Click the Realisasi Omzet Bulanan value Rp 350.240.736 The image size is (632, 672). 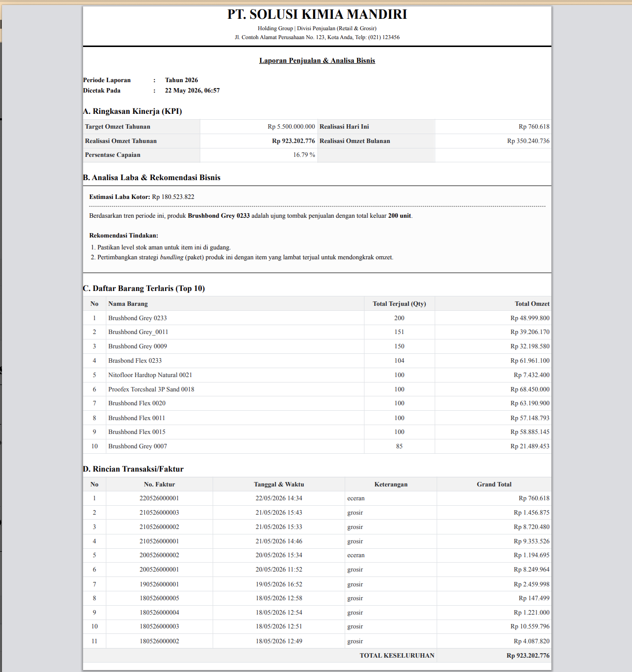528,141
